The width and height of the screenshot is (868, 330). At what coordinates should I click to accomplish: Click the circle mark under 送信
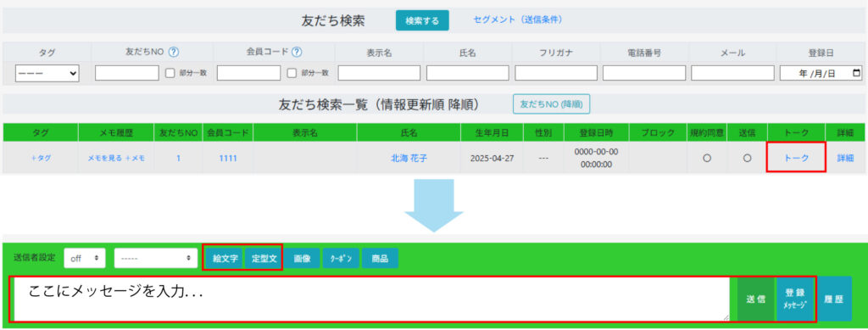748,159
